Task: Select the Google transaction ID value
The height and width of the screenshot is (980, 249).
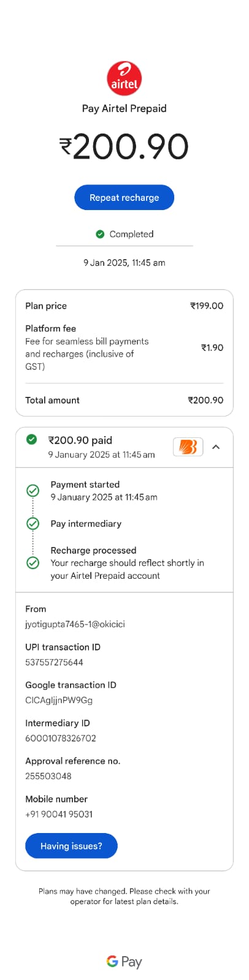Action: (59, 700)
